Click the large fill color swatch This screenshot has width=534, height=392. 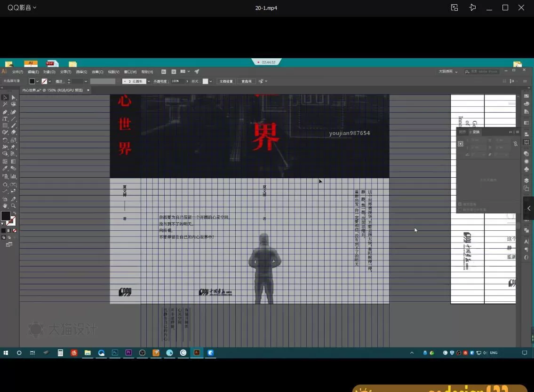5,216
